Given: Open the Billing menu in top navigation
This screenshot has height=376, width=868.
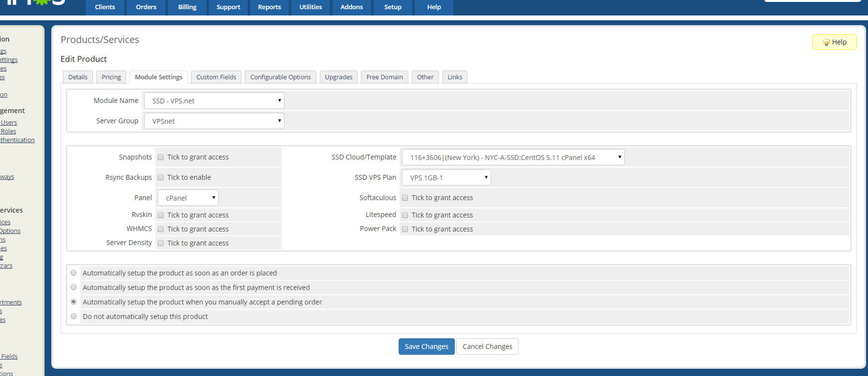Looking at the screenshot, I should pos(187,7).
